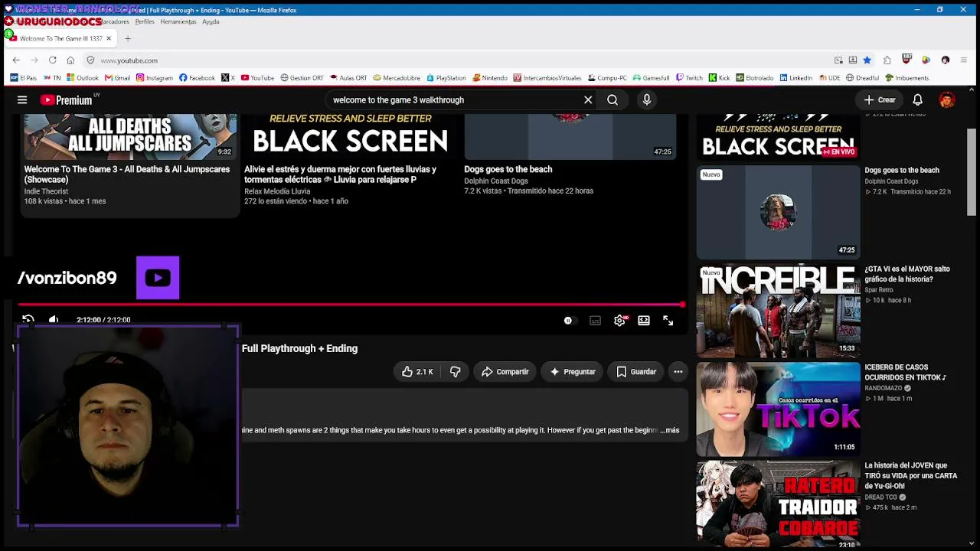The height and width of the screenshot is (551, 980).
Task: Open the RATERO TRAIDOR COBARDE video thumbnail
Action: point(778,505)
